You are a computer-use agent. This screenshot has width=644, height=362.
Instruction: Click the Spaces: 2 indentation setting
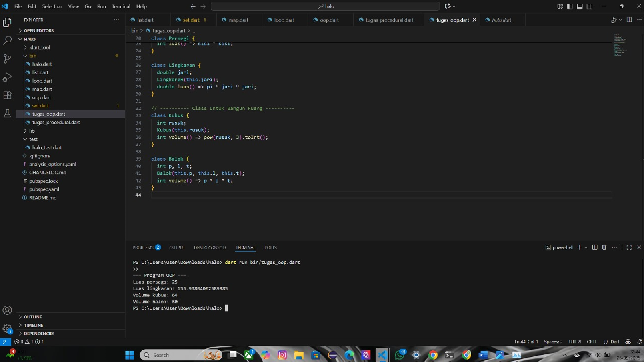[x=553, y=342]
